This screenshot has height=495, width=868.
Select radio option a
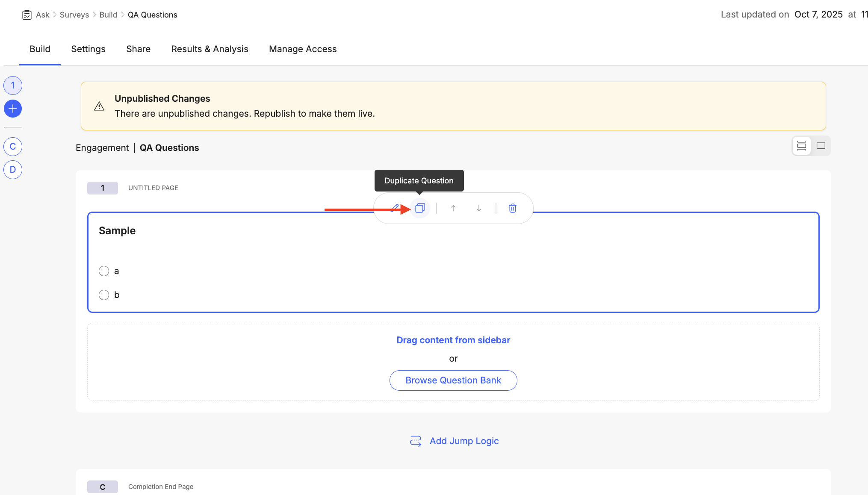click(104, 271)
